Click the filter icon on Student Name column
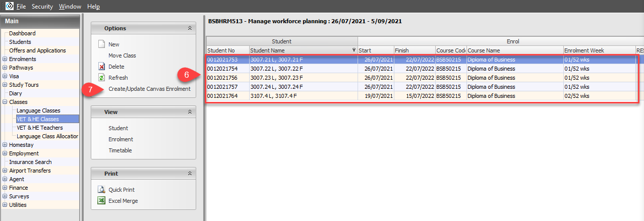This screenshot has height=221, width=644. coord(353,50)
